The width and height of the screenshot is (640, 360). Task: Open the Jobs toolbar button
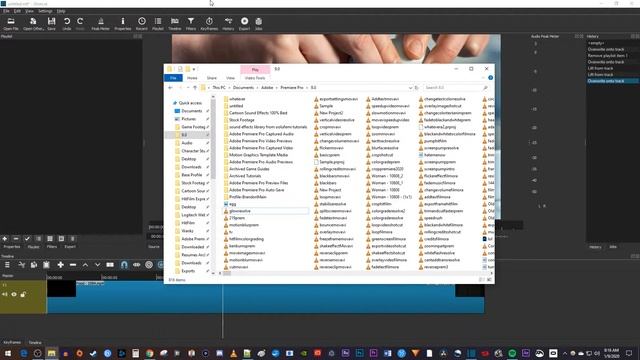click(259, 24)
